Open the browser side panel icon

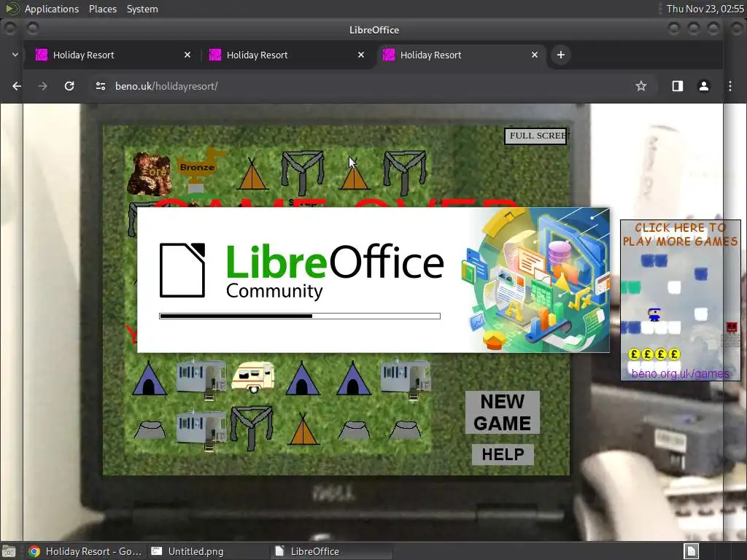tap(678, 86)
